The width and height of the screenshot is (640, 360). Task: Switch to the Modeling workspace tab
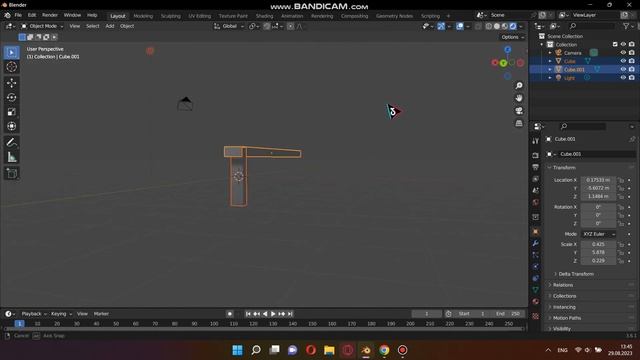pyautogui.click(x=143, y=16)
